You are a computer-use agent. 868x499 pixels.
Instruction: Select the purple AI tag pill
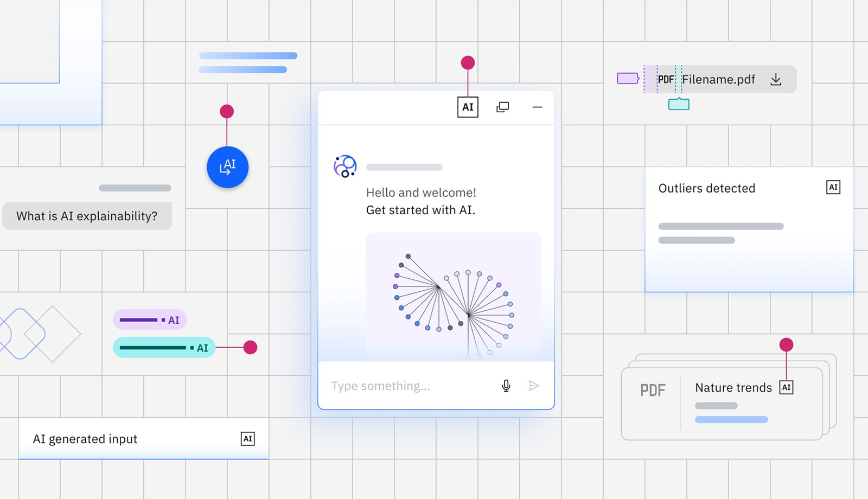point(150,320)
